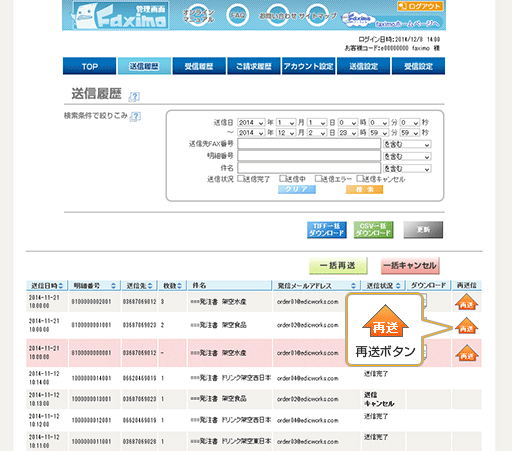The image size is (512, 451).
Task: Click the orange 検索 button
Action: coord(364,189)
